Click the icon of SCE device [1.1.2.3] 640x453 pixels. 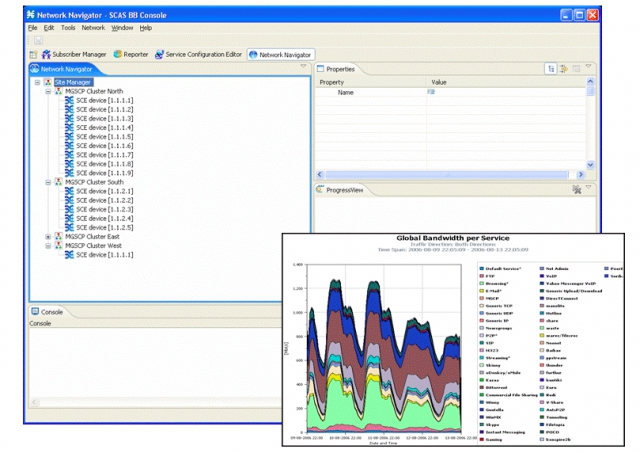coord(69,209)
